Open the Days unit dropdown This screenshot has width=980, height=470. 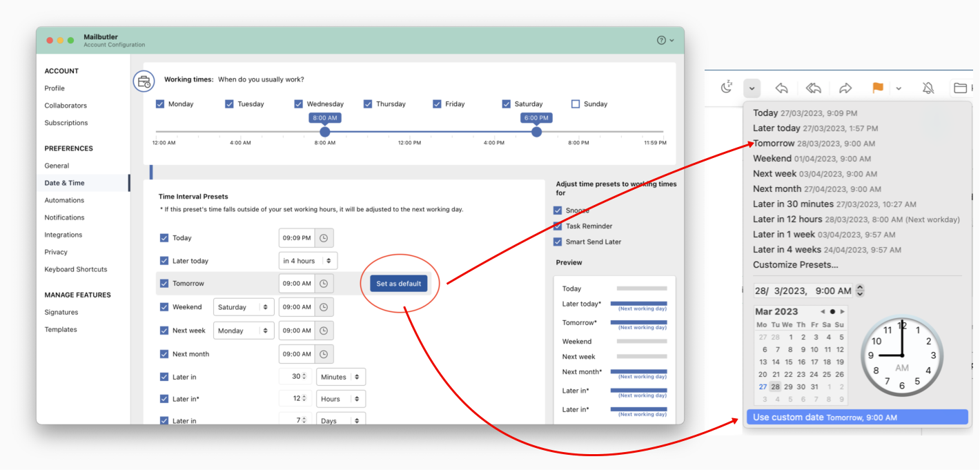click(341, 420)
